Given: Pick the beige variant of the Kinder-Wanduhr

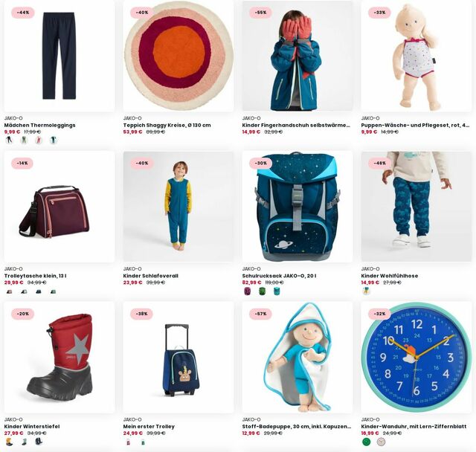Looking at the screenshot, I should tap(381, 442).
